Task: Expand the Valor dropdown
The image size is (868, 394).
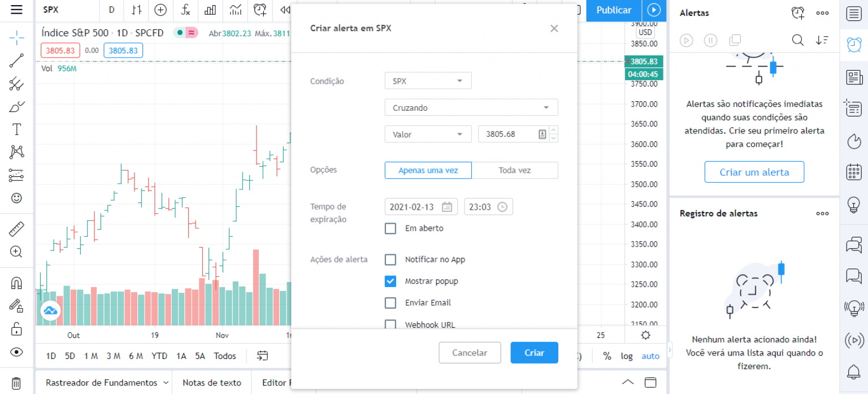Action: (x=428, y=134)
